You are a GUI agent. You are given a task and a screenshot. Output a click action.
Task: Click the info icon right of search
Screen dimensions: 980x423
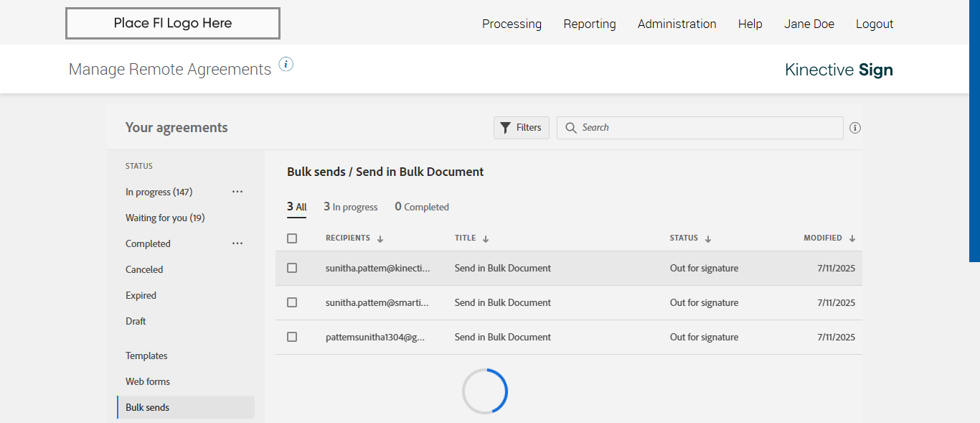pos(854,128)
